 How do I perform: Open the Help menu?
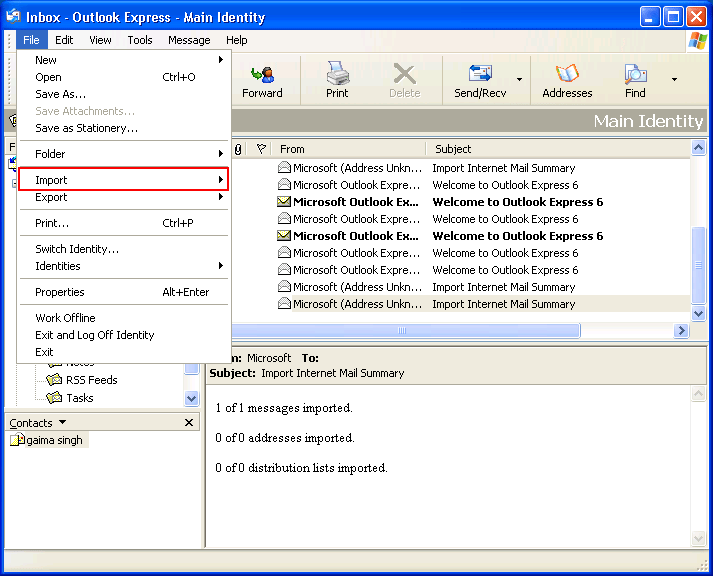(236, 40)
